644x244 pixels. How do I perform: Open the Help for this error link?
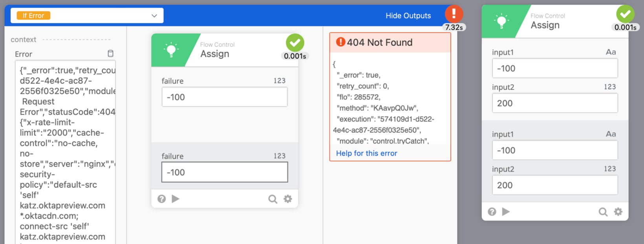[366, 153]
